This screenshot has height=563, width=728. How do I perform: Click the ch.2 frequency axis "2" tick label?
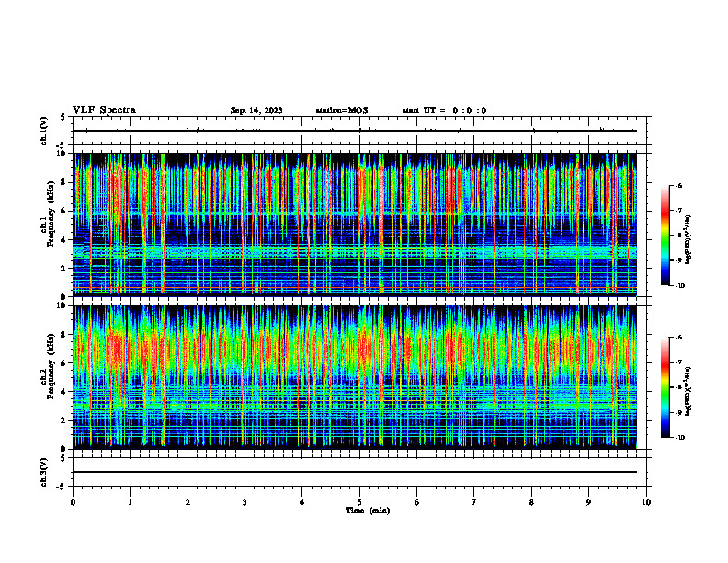pyautogui.click(x=64, y=420)
